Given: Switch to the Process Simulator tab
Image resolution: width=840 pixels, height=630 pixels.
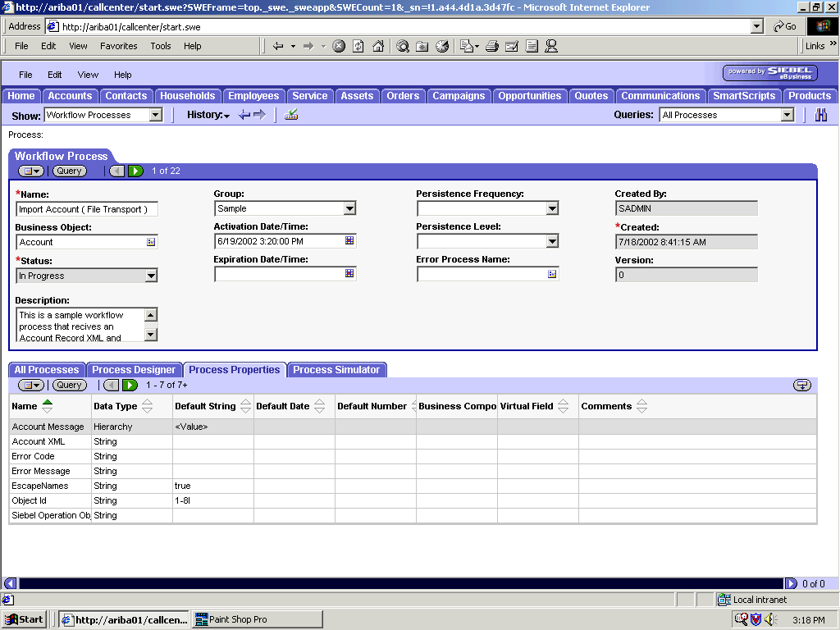Looking at the screenshot, I should click(337, 369).
